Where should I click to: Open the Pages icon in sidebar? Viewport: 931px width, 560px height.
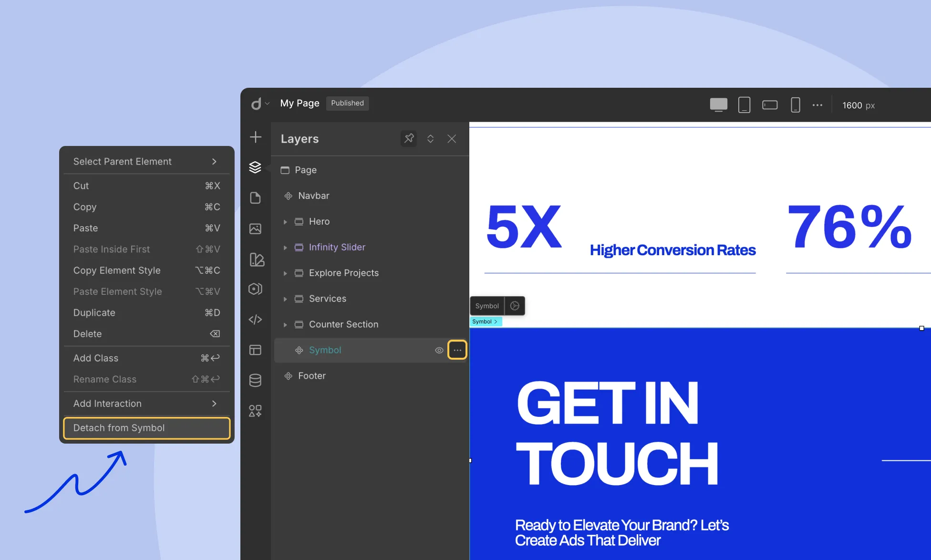coord(255,198)
